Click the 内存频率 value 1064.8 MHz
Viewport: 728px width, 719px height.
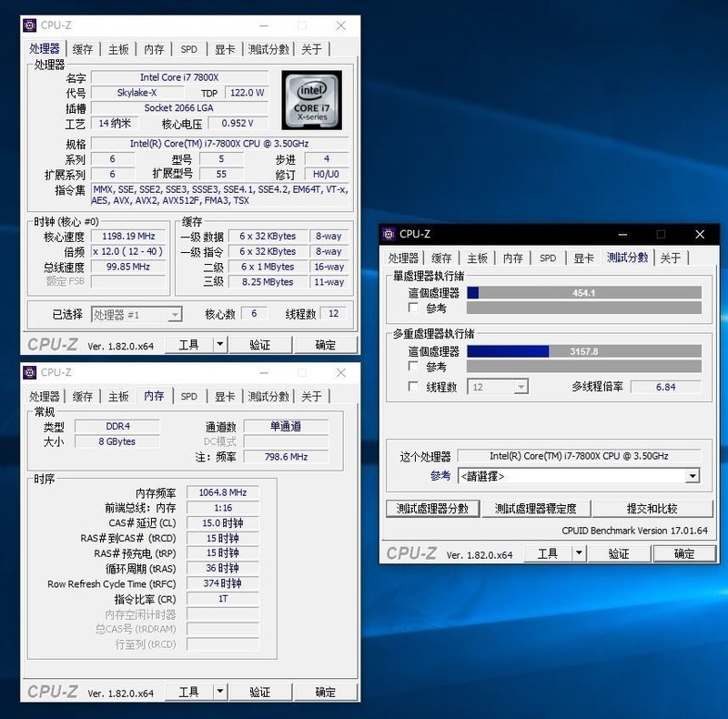[x=223, y=492]
